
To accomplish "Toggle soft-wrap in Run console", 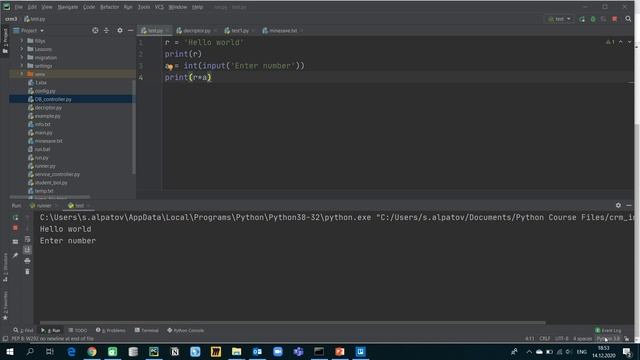I will coord(27,239).
